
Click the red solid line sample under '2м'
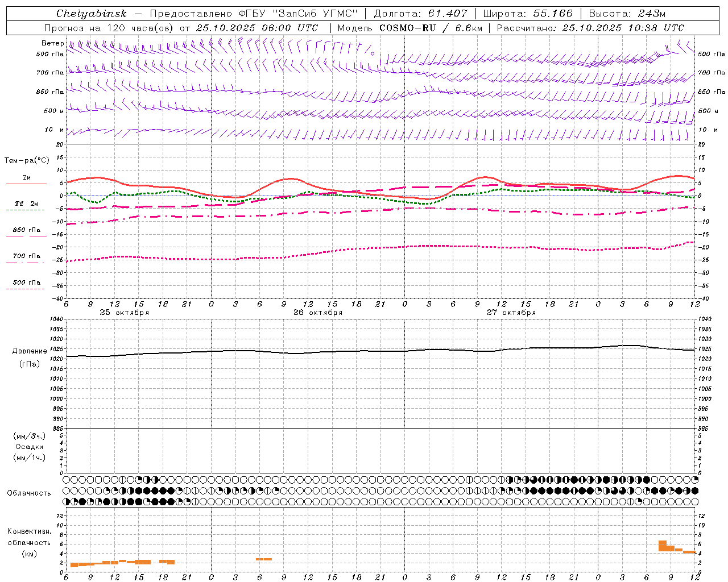pos(26,184)
